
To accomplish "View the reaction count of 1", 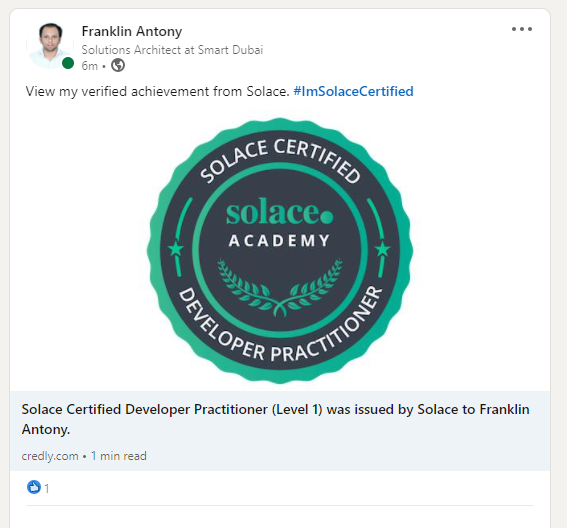I will click(x=47, y=489).
